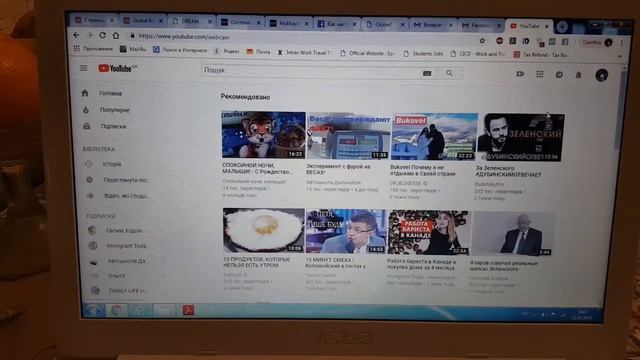The width and height of the screenshot is (640, 360).
Task: Play the Bukovel video thumbnail
Action: [434, 137]
